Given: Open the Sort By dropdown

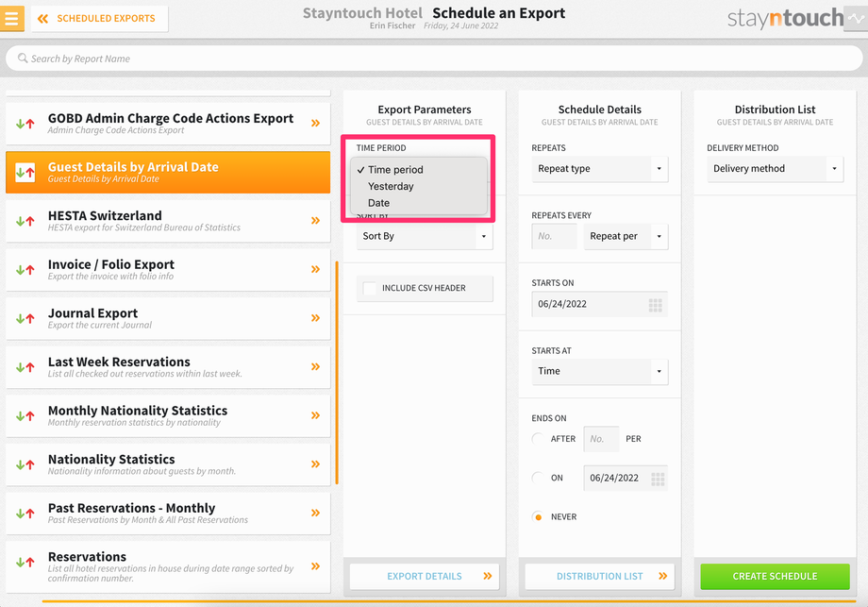Looking at the screenshot, I should (425, 237).
